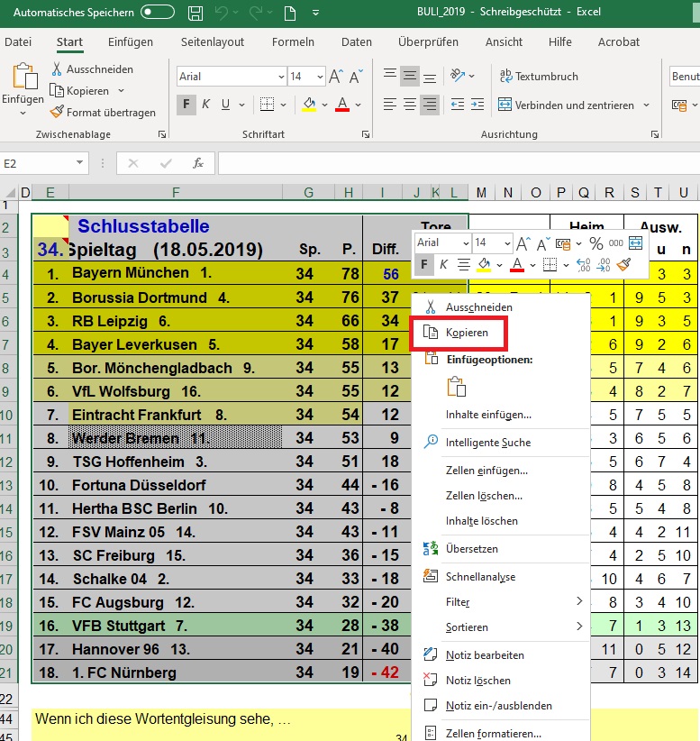Choose Intelligente Suche in context menu
Viewport: 700px width, 741px height.
(x=501, y=443)
